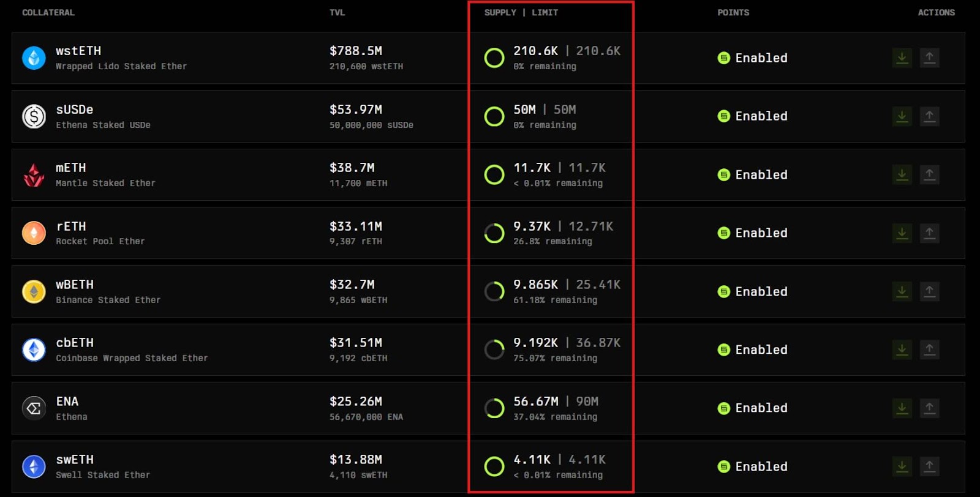Click the wBETH Binance token icon
Screen dimensions: 980x497
34,292
